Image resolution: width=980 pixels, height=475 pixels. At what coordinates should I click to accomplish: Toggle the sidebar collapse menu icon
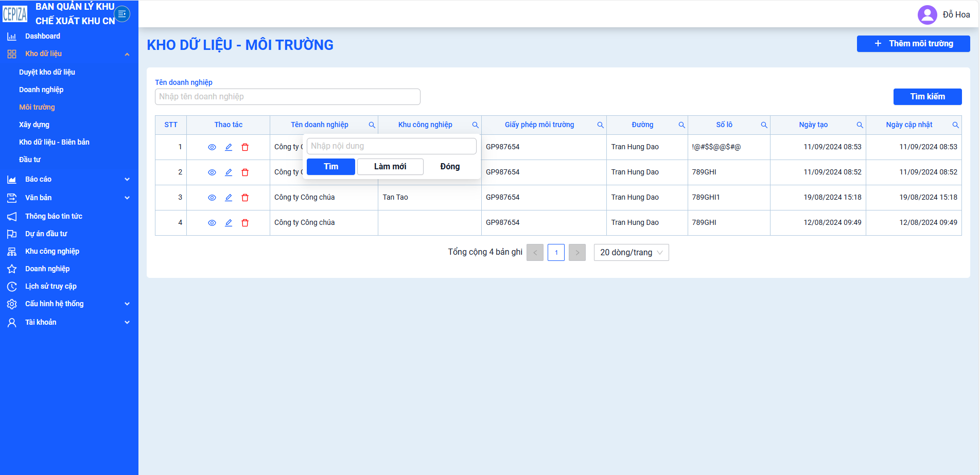(x=122, y=14)
